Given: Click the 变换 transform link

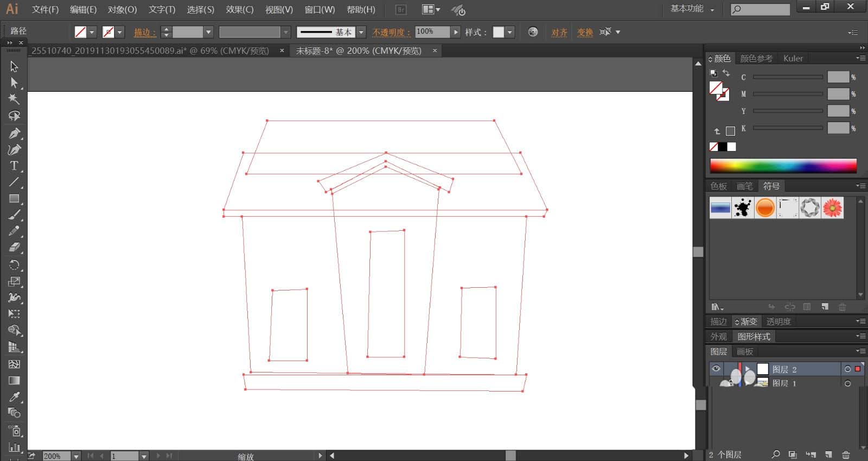Looking at the screenshot, I should [585, 32].
